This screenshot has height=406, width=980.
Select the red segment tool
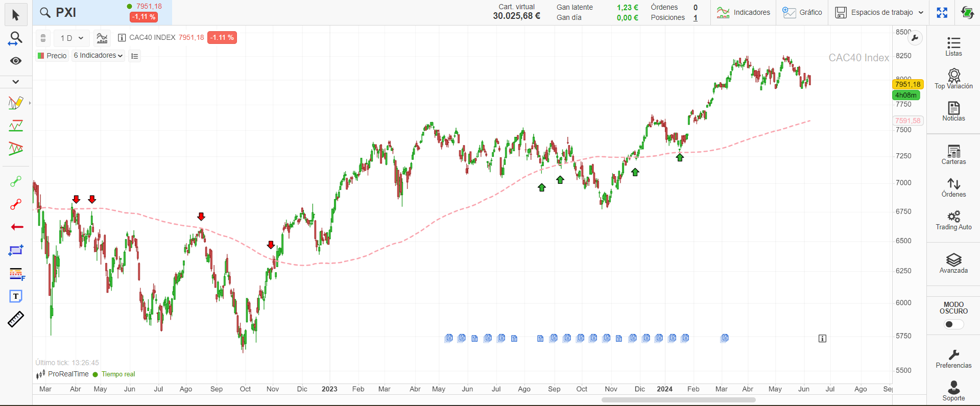[x=16, y=204]
